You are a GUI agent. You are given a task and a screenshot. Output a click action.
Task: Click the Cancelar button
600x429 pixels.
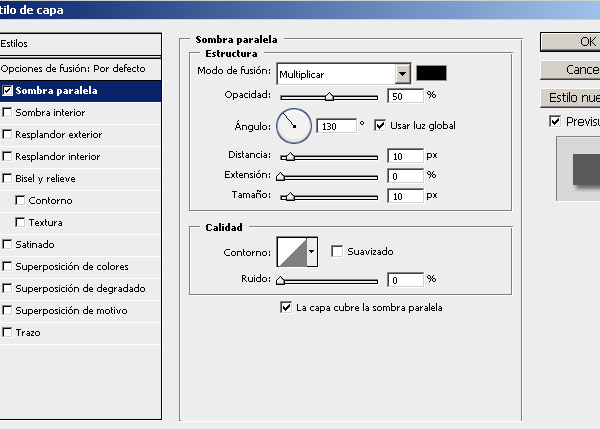tap(570, 70)
